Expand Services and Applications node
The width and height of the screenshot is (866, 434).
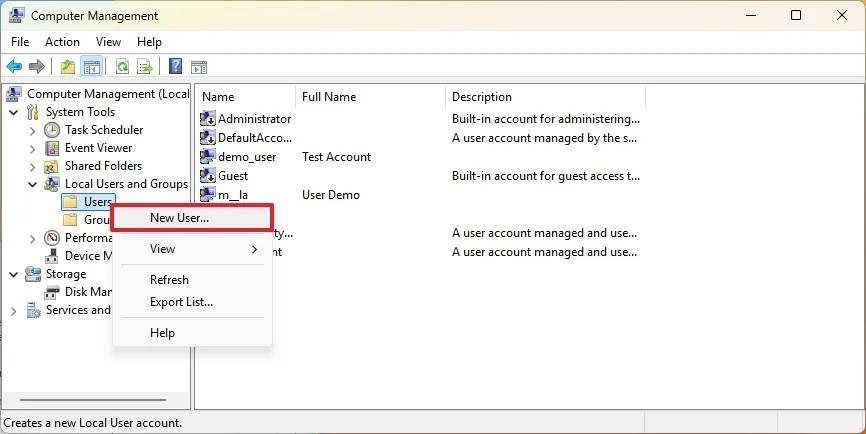14,311
